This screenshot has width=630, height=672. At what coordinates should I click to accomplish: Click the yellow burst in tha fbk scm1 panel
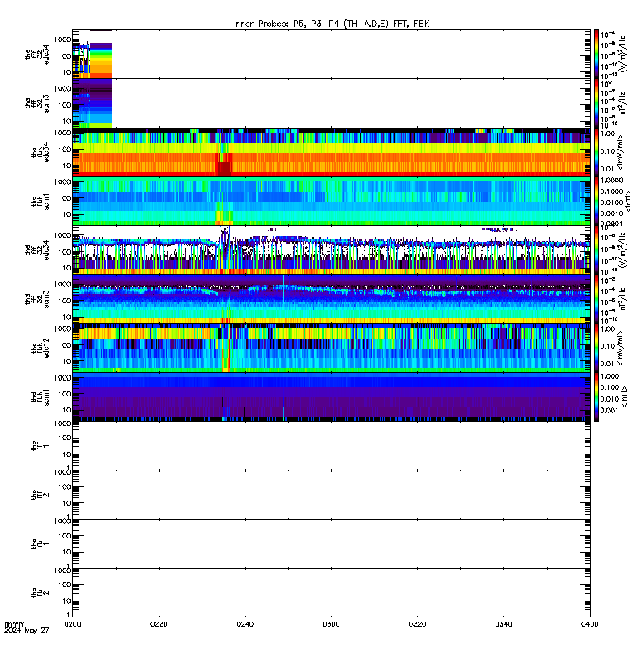click(223, 213)
